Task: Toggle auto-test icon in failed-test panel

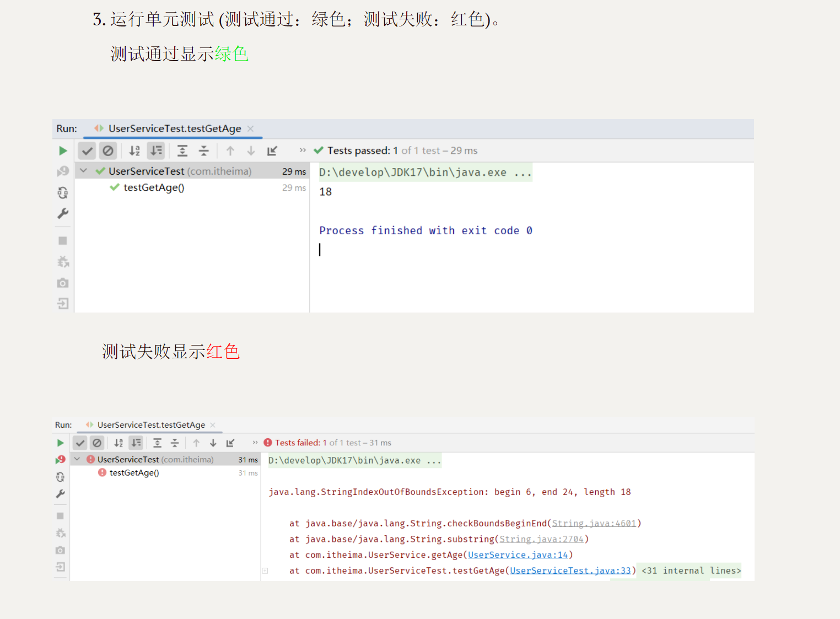Action: coord(61,477)
